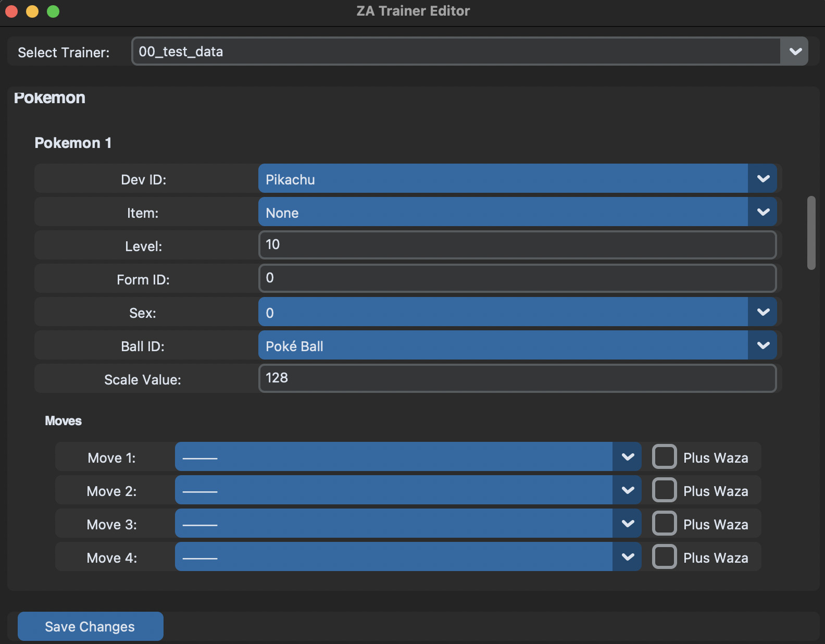825x644 pixels.
Task: Click the Move 1 dropdown arrow
Action: 628,457
